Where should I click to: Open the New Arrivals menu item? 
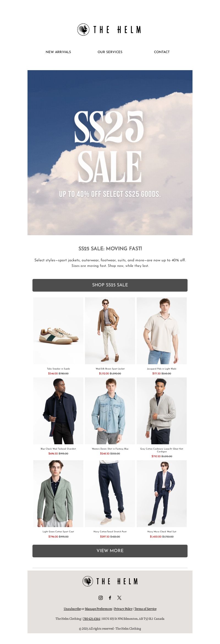(58, 52)
